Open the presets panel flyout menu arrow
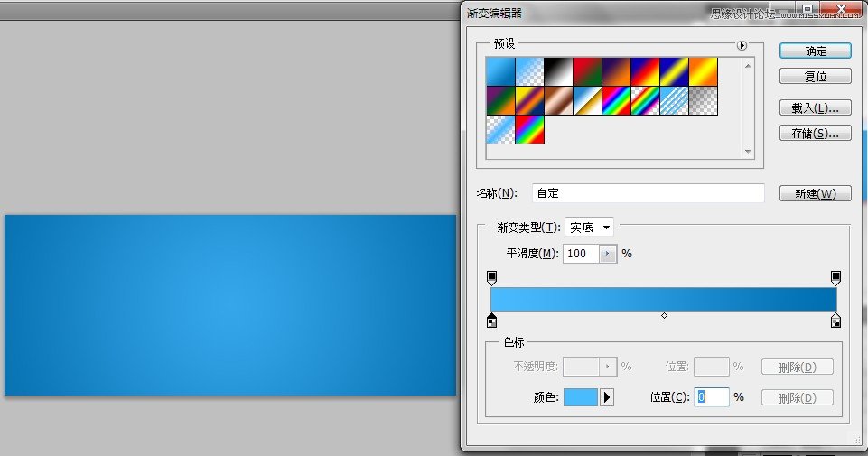The width and height of the screenshot is (868, 456). click(742, 44)
